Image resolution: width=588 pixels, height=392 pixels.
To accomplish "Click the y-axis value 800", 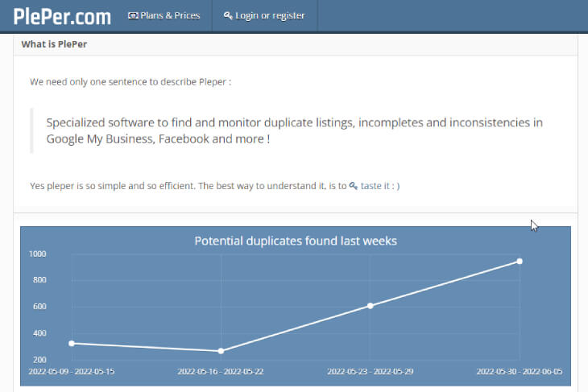I will 39,279.
